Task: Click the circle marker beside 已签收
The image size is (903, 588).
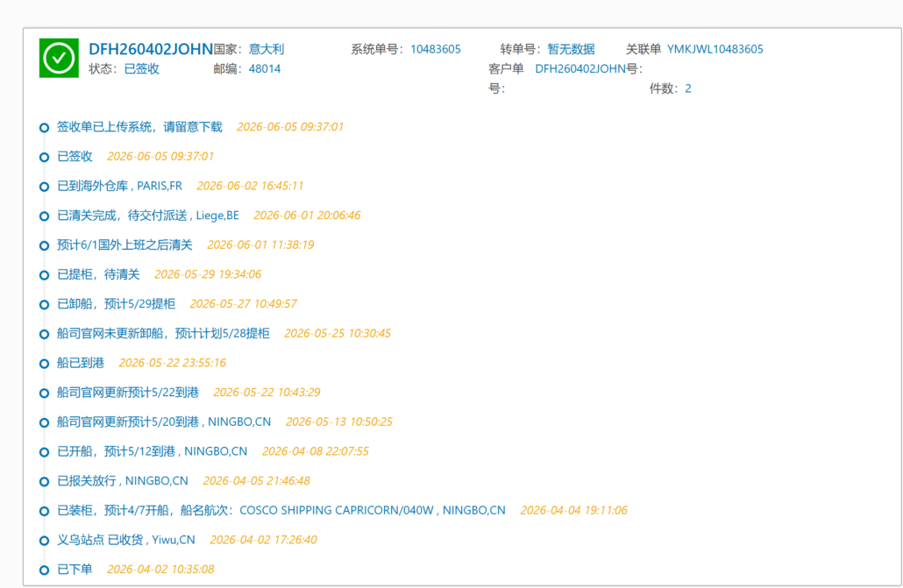Action: pyautogui.click(x=45, y=157)
